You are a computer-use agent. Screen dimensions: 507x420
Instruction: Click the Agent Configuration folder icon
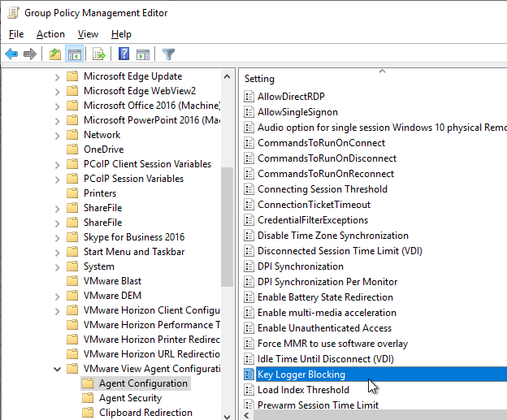(x=88, y=383)
